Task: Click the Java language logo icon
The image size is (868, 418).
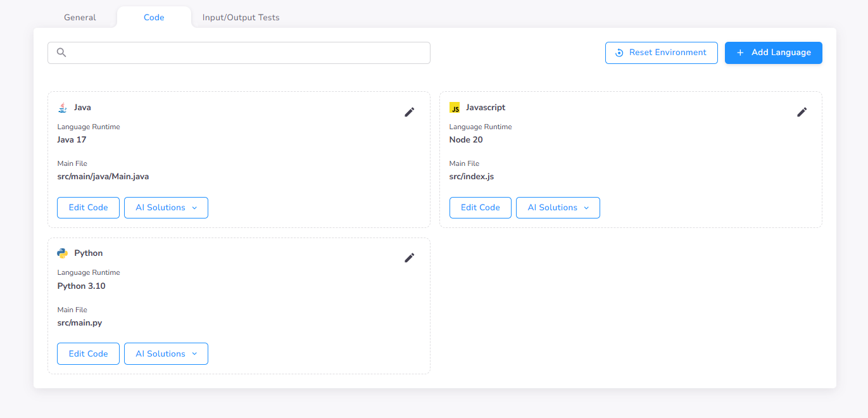Action: (62, 107)
